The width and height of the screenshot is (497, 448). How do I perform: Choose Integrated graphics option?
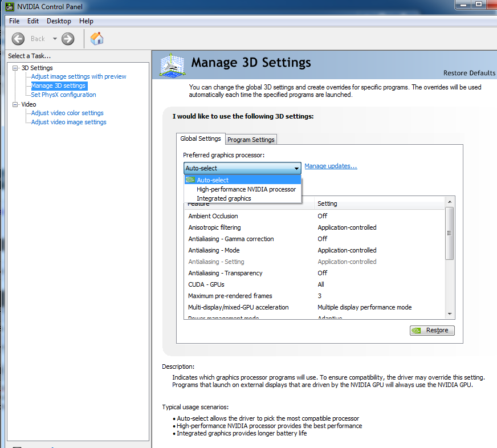pyautogui.click(x=242, y=198)
